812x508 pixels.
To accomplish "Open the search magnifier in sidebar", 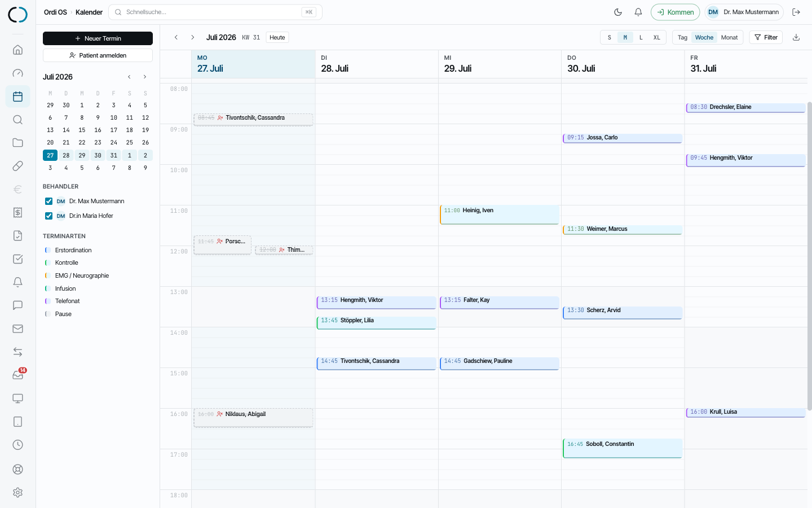I will click(x=17, y=120).
